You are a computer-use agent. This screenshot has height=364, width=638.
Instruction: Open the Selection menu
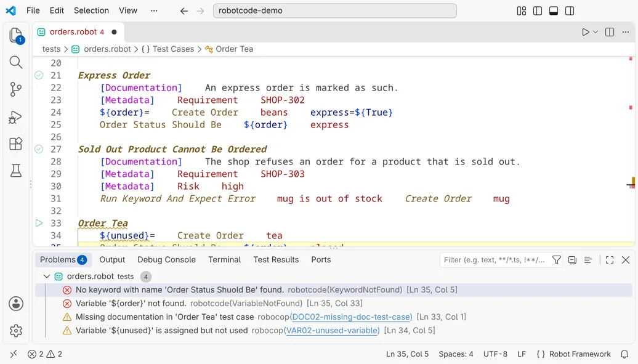(x=91, y=10)
